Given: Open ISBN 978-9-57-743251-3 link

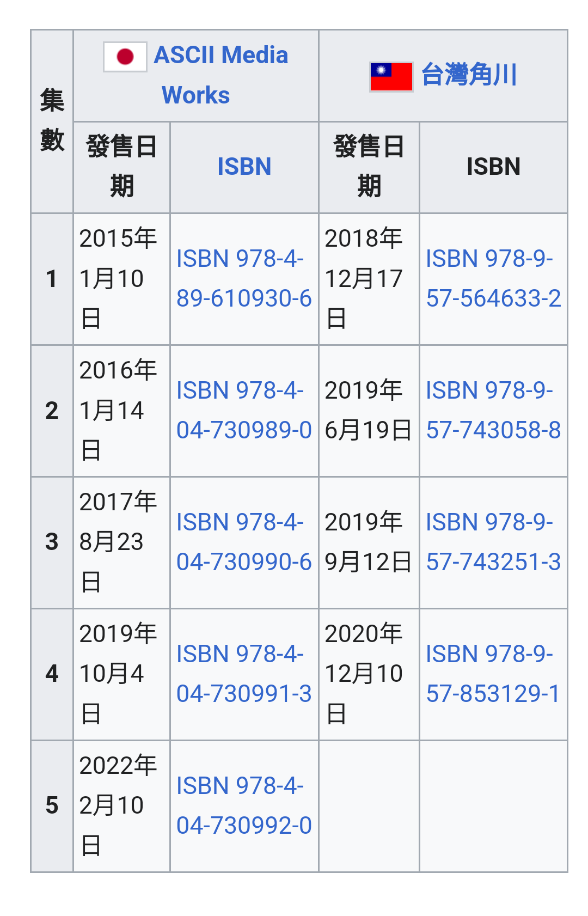Looking at the screenshot, I should click(x=493, y=542).
